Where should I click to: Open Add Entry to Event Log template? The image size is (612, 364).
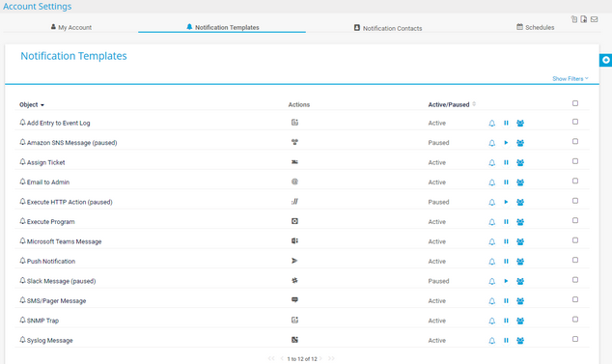pos(58,123)
